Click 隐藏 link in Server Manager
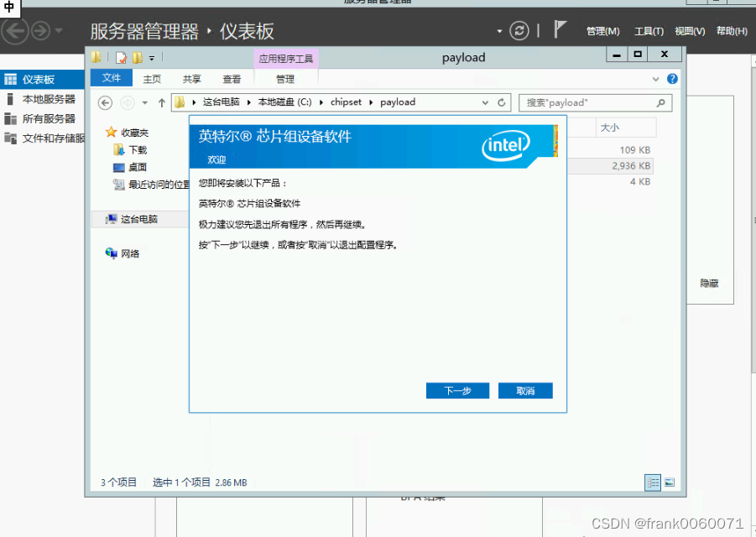Viewport: 756px width, 537px height. click(x=709, y=284)
